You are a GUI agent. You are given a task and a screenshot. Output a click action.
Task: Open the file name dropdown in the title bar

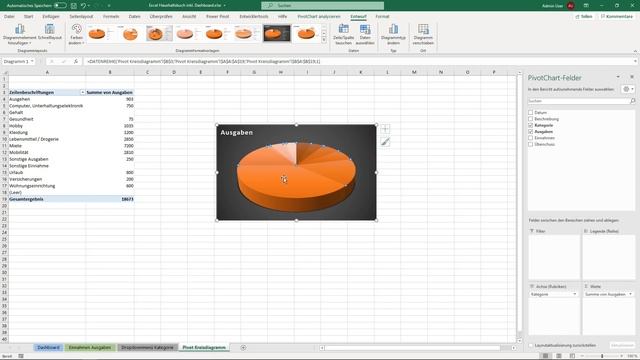[x=224, y=6]
